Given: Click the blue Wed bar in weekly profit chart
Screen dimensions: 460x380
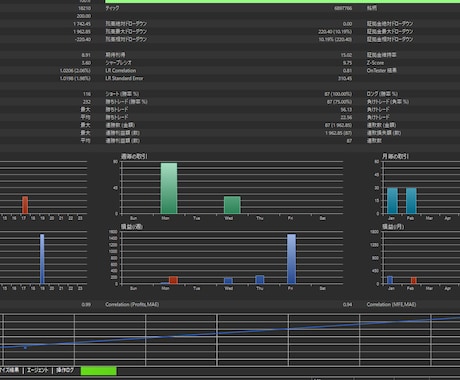Looking at the screenshot, I should coord(228,281).
